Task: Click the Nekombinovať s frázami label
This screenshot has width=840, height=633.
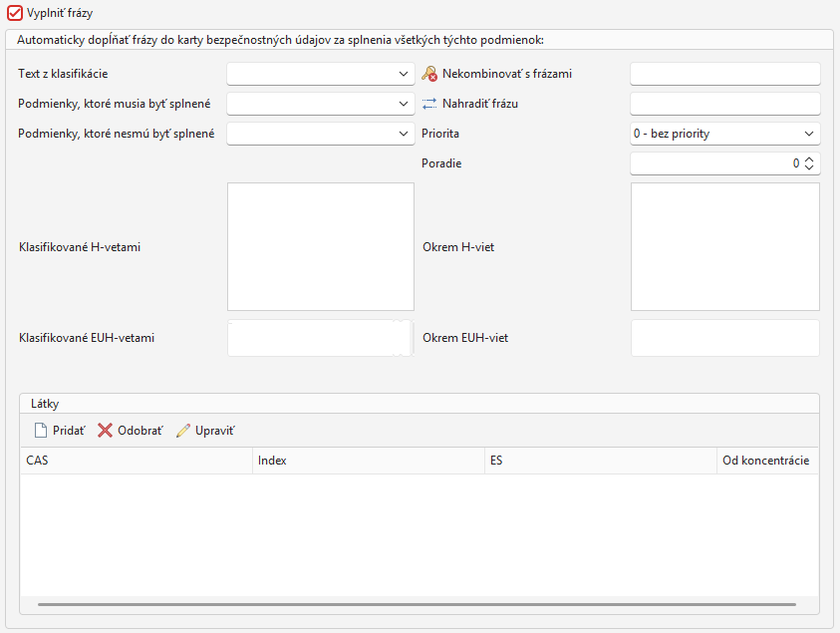Action: click(507, 74)
